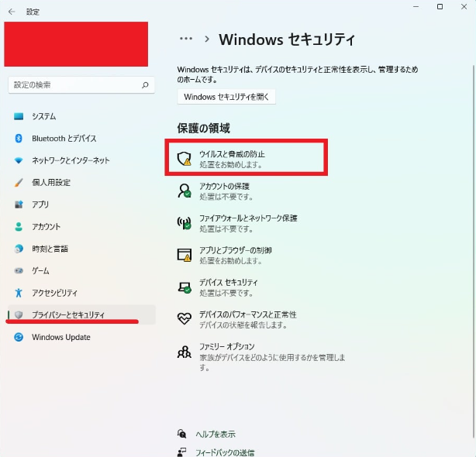476x457 pixels.
Task: Open デバイスのパフォーマンスと正常性 item
Action: tap(237, 320)
